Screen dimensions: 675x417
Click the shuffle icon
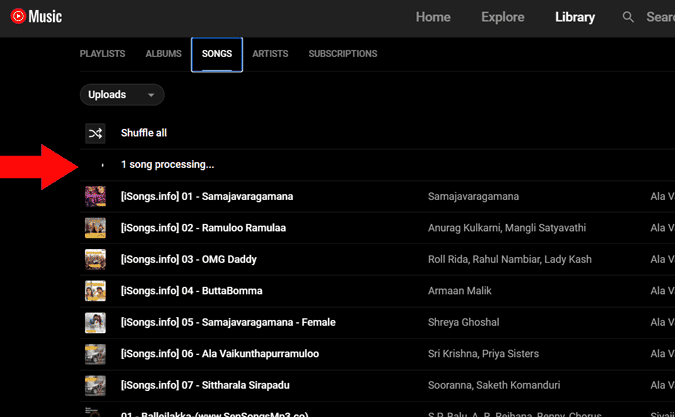pos(95,133)
